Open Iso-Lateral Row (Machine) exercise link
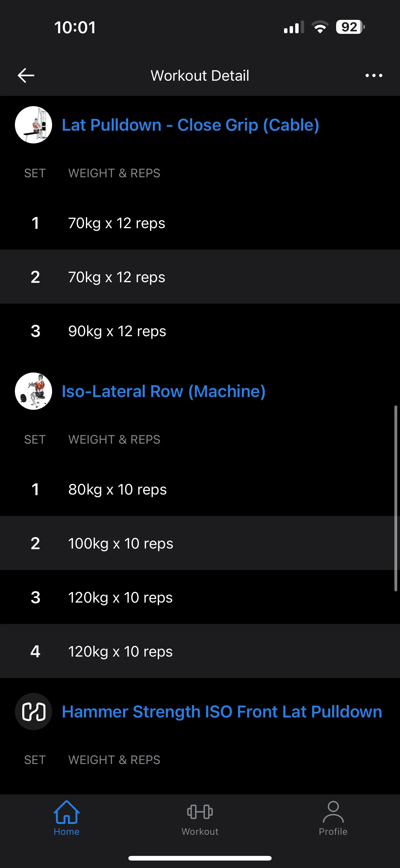 [164, 391]
